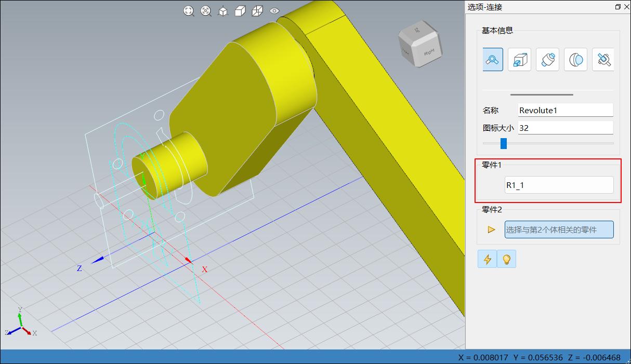Click the 零件2 part selection field

pos(559,230)
